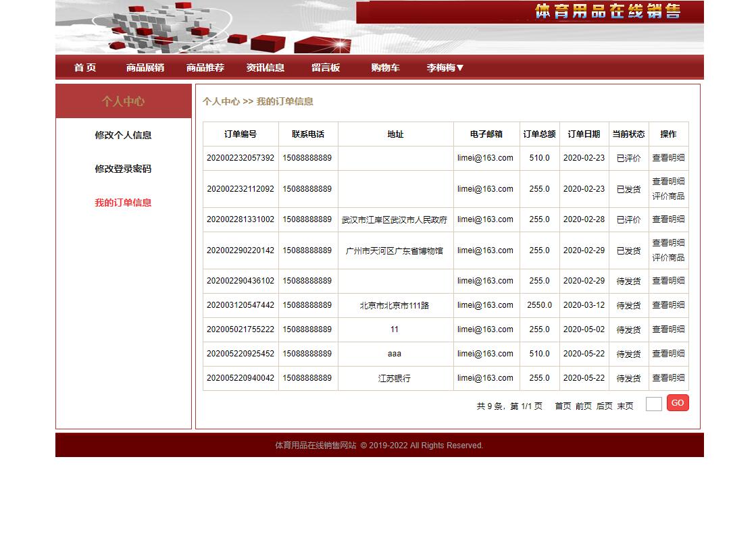This screenshot has height=534, width=756.
Task: Select 修改登录密码 to change password
Action: 123,169
